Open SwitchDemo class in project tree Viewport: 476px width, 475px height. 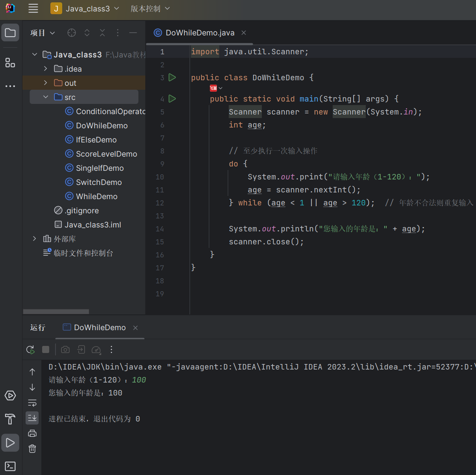[x=98, y=182]
